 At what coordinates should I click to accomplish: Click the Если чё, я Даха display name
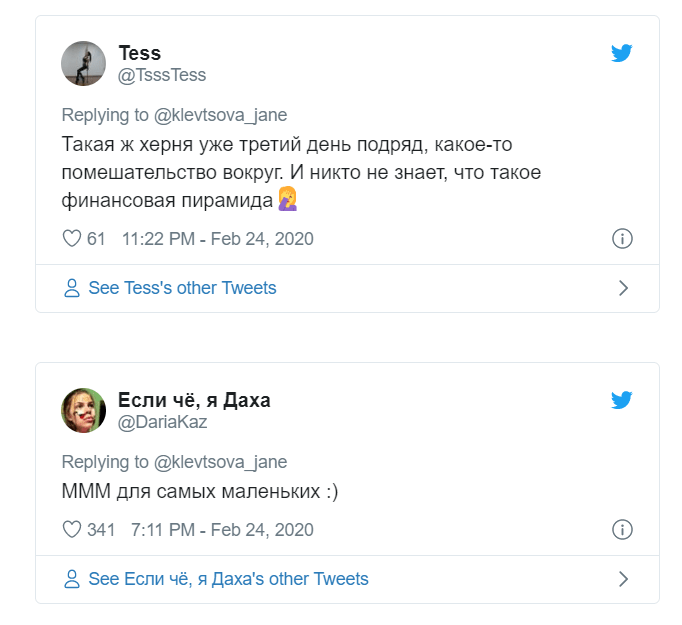coord(194,401)
